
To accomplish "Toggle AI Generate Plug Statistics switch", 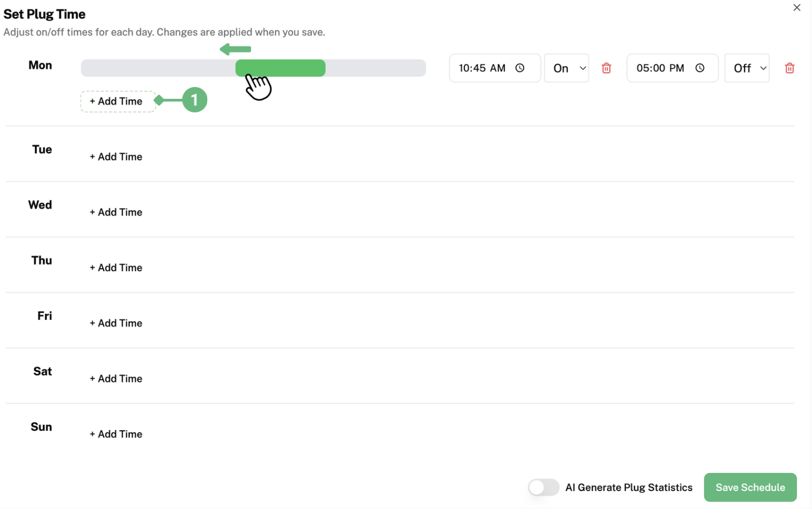I will [543, 487].
